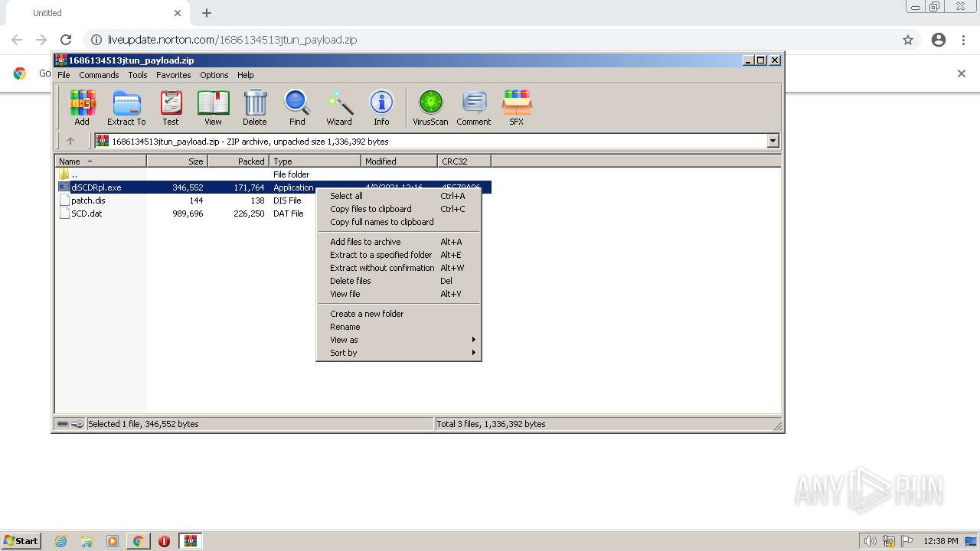The image size is (980, 551).
Task: Open Windows Explorer folder on taskbar
Action: click(87, 541)
